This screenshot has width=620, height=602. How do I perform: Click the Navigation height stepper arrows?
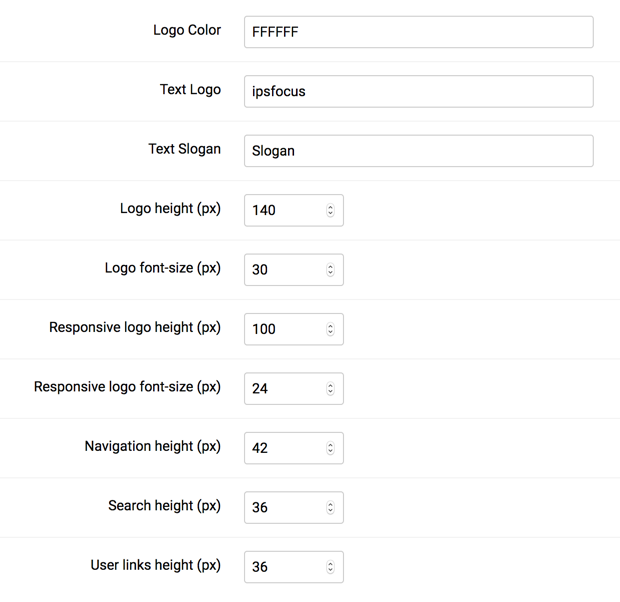click(x=330, y=448)
